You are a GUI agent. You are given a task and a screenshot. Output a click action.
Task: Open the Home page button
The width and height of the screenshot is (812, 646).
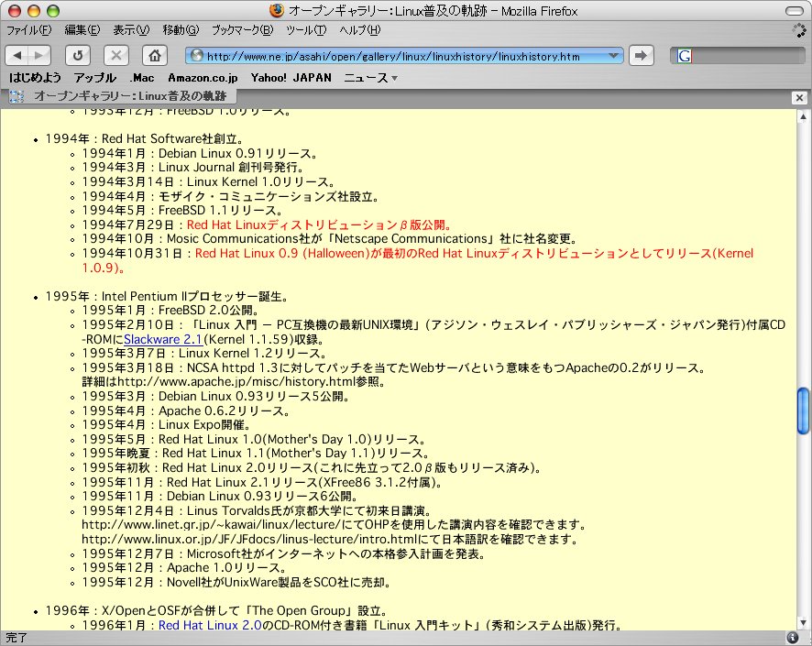pos(154,55)
